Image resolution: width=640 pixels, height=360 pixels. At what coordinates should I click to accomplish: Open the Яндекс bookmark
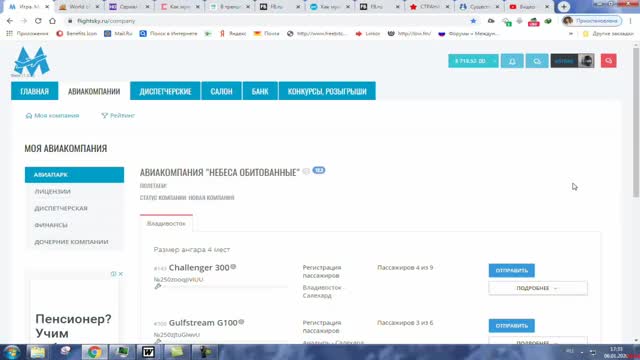233,33
